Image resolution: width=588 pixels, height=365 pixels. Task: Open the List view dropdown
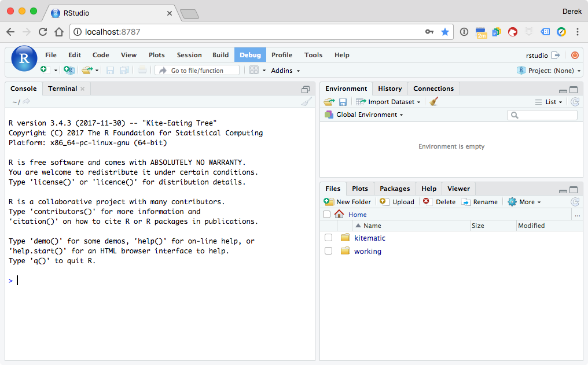(x=549, y=102)
